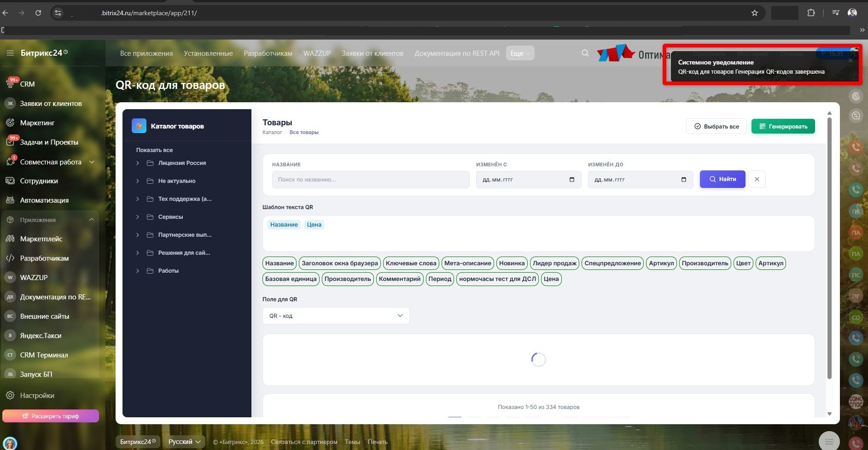
Task: Open the calendar picker for Изменён до
Action: click(x=684, y=180)
